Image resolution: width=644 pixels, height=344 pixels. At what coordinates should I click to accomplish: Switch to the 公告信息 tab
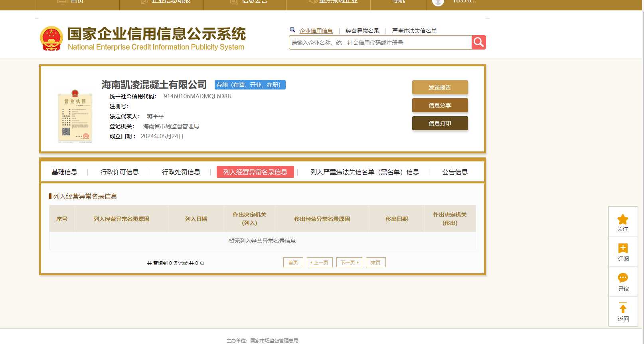[455, 172]
